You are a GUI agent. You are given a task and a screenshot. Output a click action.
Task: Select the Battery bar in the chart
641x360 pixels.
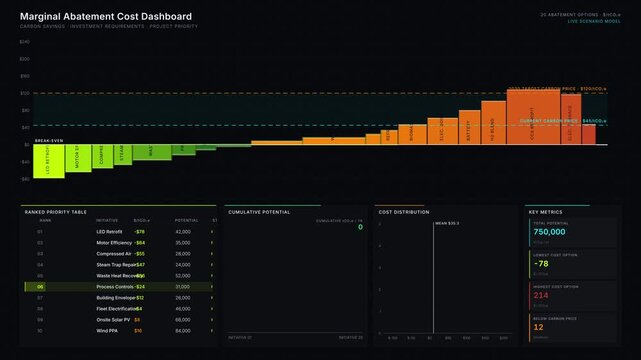coord(469,127)
